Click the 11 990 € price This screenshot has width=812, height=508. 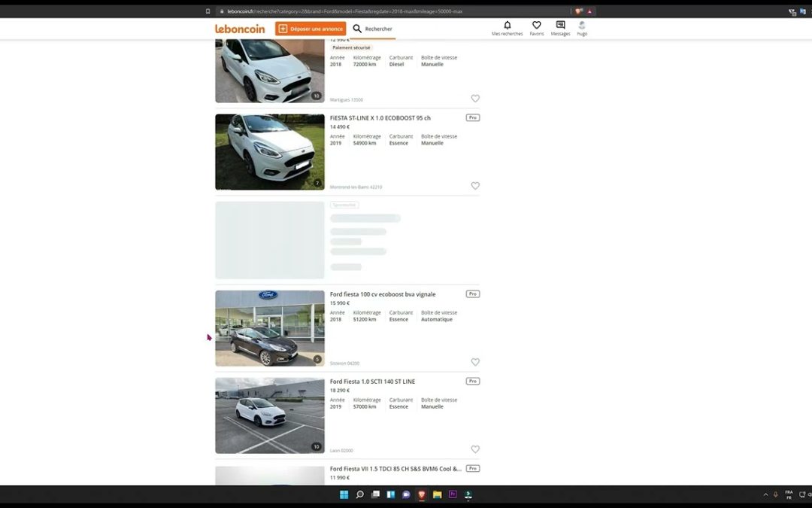(x=340, y=477)
